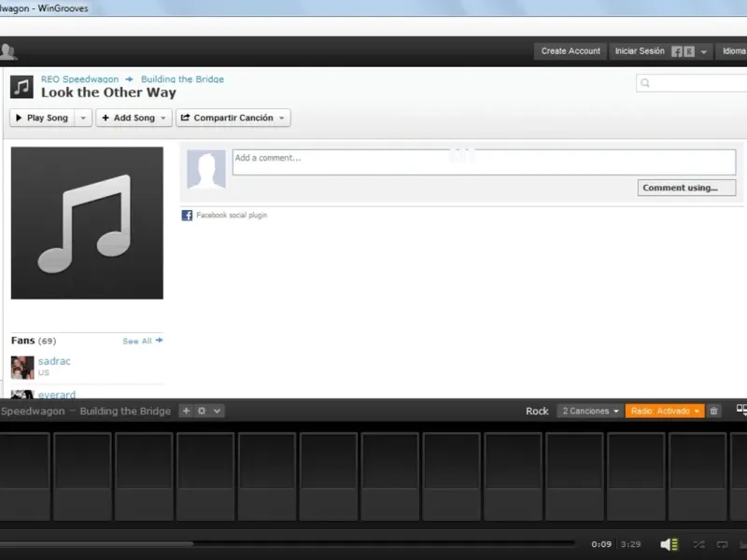
Task: Open the Radio: Activado orange dropdown
Action: click(665, 411)
